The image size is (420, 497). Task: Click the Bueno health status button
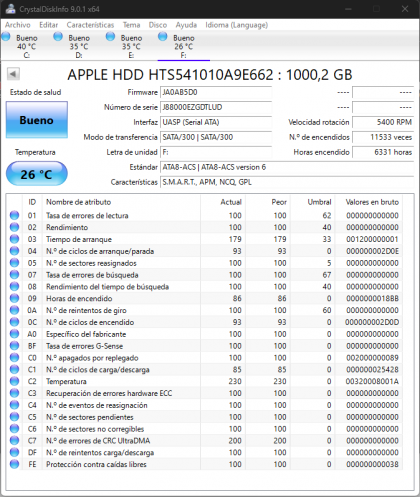coord(37,120)
